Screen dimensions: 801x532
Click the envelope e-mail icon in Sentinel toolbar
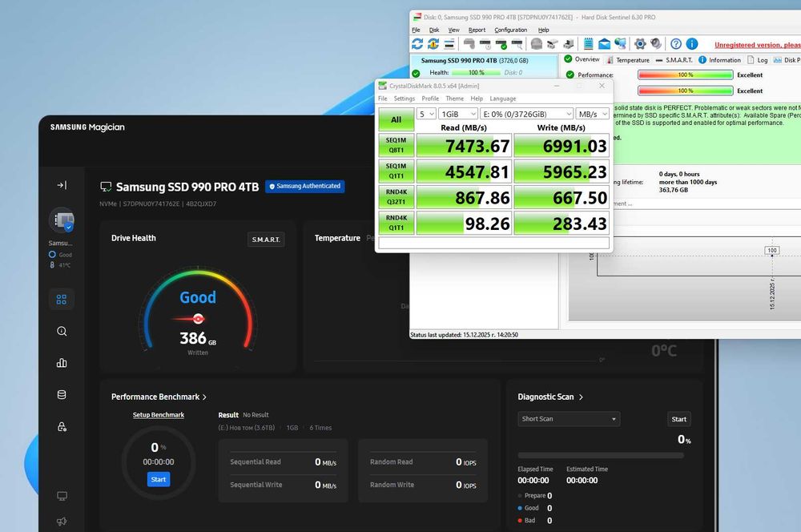pyautogui.click(x=604, y=44)
